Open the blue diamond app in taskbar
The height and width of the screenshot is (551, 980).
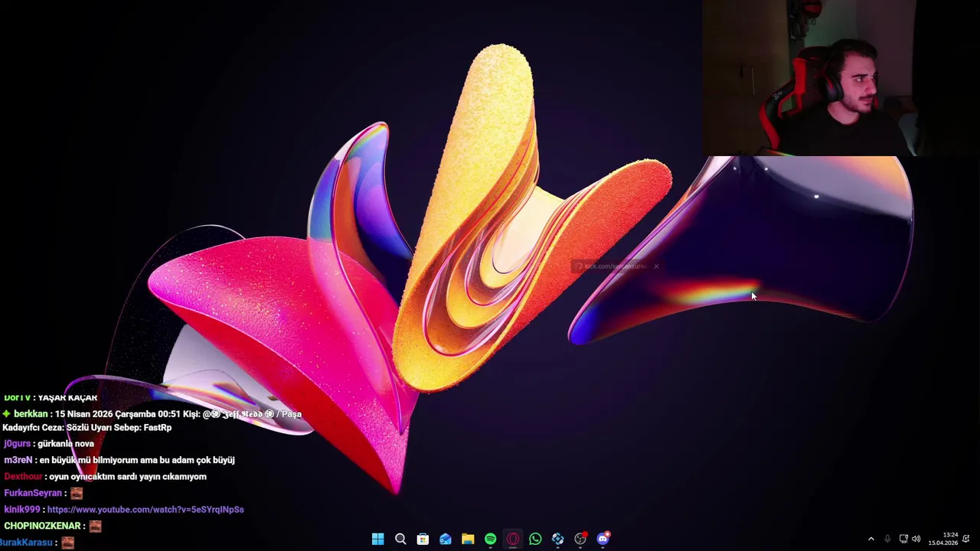[x=558, y=539]
